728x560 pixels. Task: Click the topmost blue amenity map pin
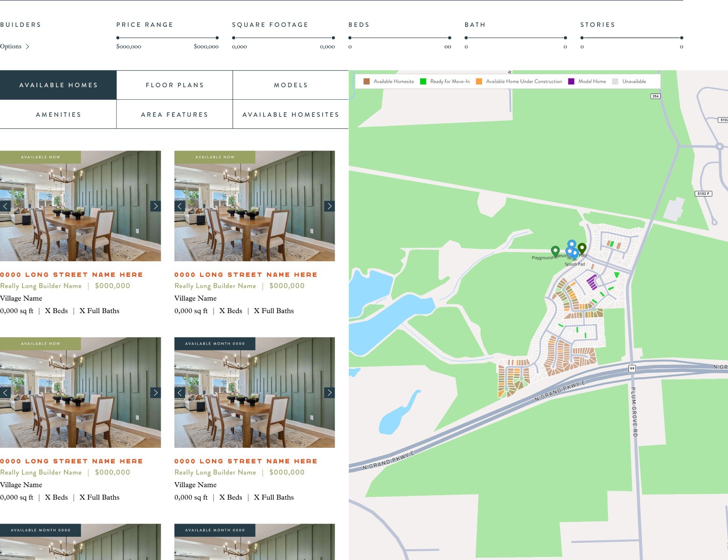coord(572,244)
